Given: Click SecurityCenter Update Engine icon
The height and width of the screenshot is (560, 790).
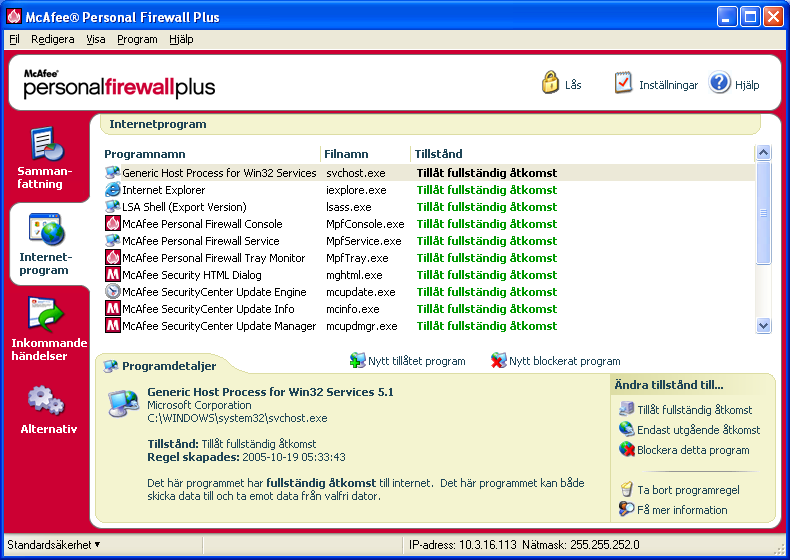Looking at the screenshot, I should click(x=112, y=292).
